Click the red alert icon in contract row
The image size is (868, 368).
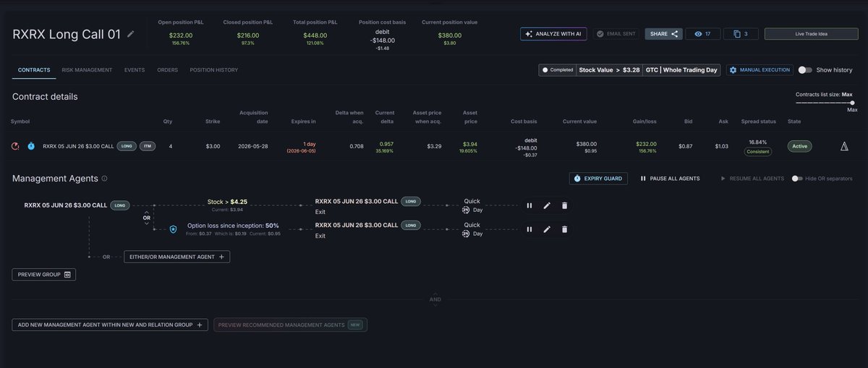16,146
